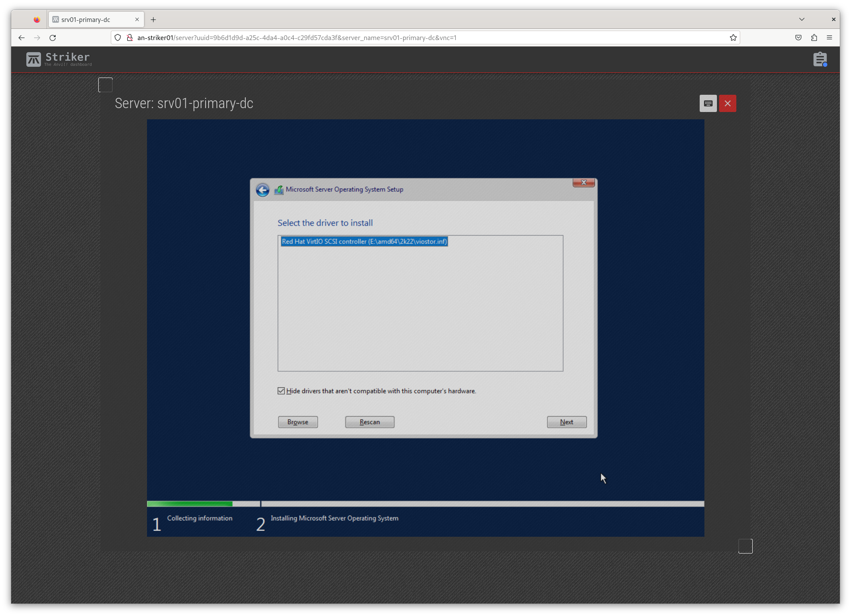Close the srv01-primary-dc tab

coord(137,19)
